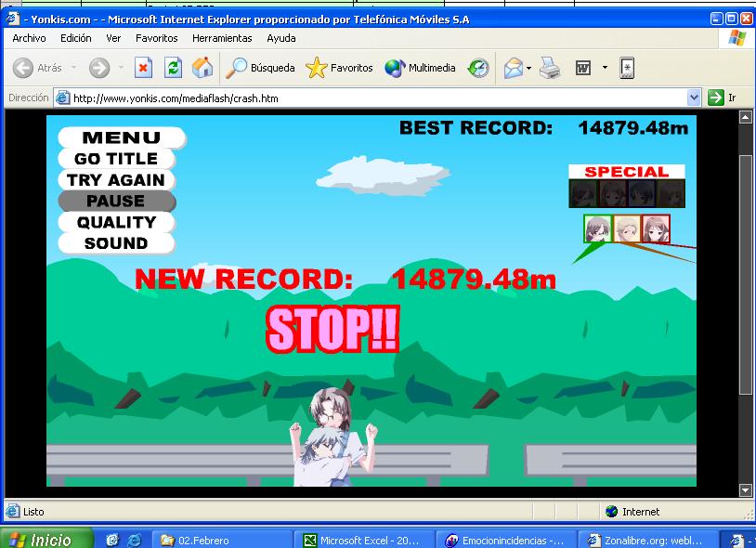Click the first quick launch icon
The width and height of the screenshot is (756, 548).
(x=112, y=541)
